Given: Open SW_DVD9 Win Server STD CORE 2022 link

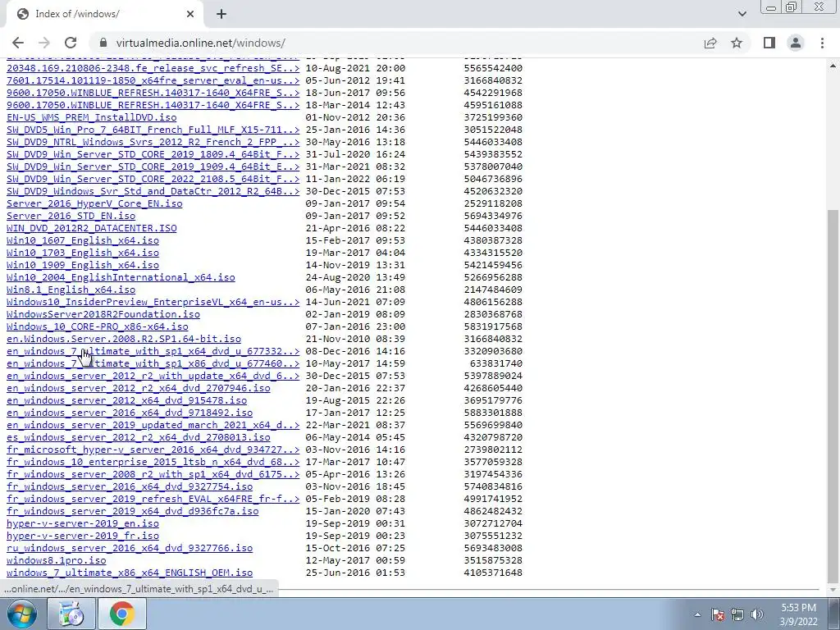Looking at the screenshot, I should point(153,179).
